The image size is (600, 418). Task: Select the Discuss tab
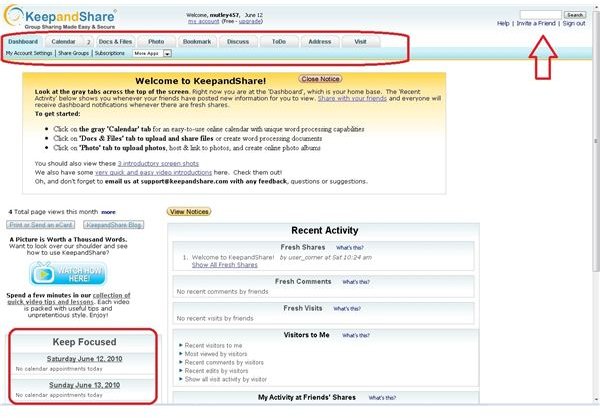point(238,41)
